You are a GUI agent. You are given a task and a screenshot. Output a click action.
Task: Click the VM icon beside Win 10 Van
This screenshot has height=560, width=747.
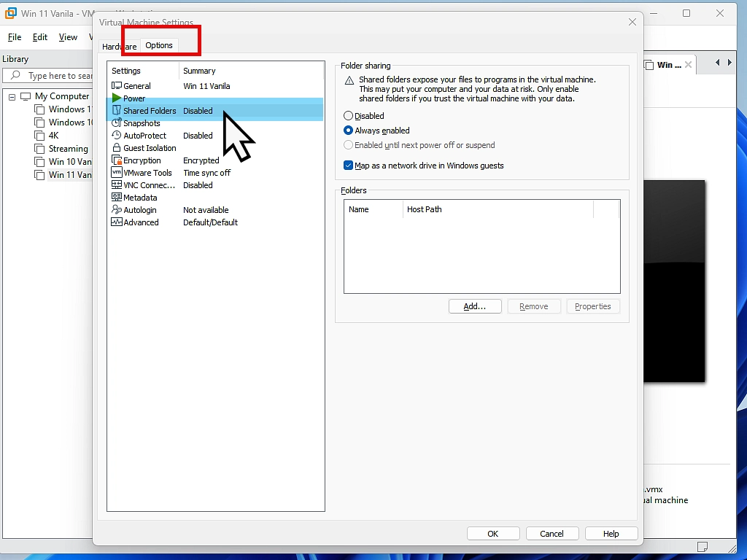pyautogui.click(x=39, y=162)
